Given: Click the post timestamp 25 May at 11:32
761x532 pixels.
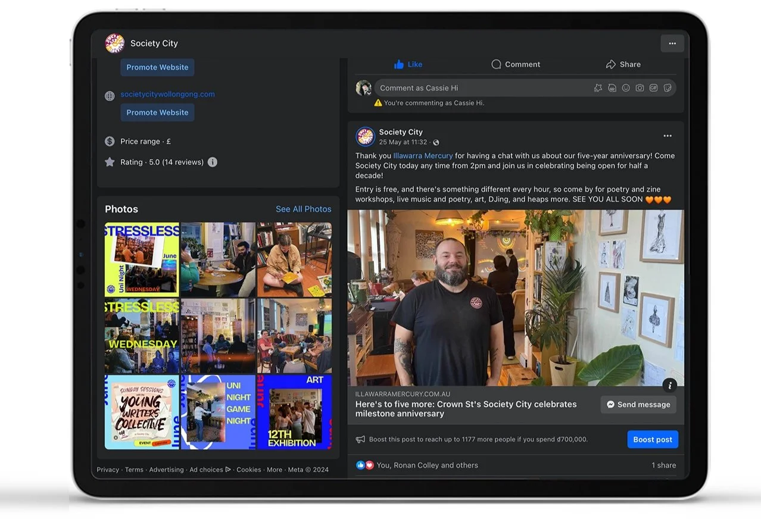Looking at the screenshot, I should 403,143.
